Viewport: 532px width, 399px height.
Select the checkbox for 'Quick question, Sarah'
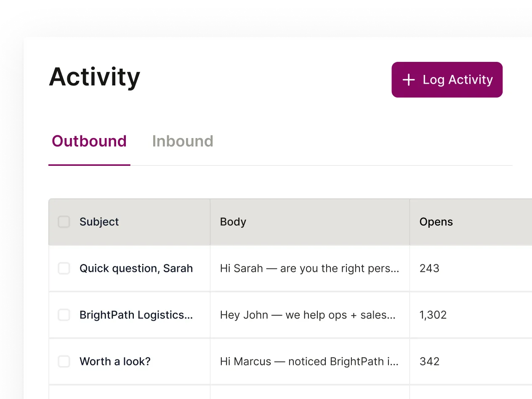[64, 268]
